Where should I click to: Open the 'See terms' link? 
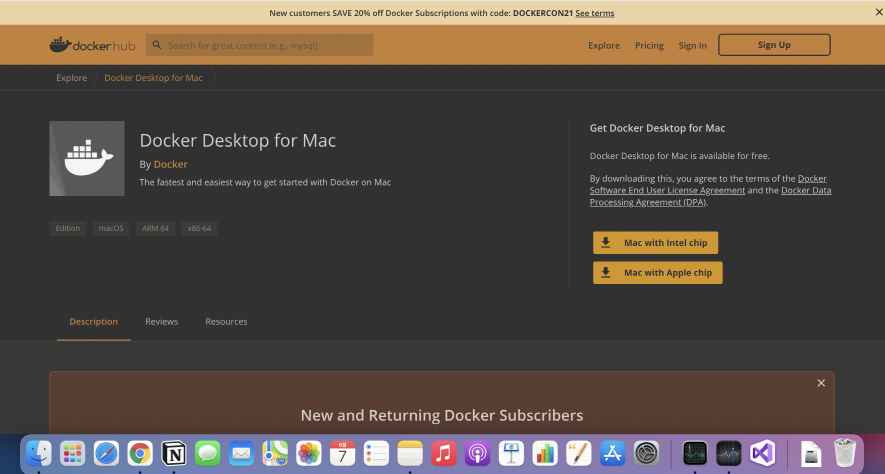click(594, 13)
